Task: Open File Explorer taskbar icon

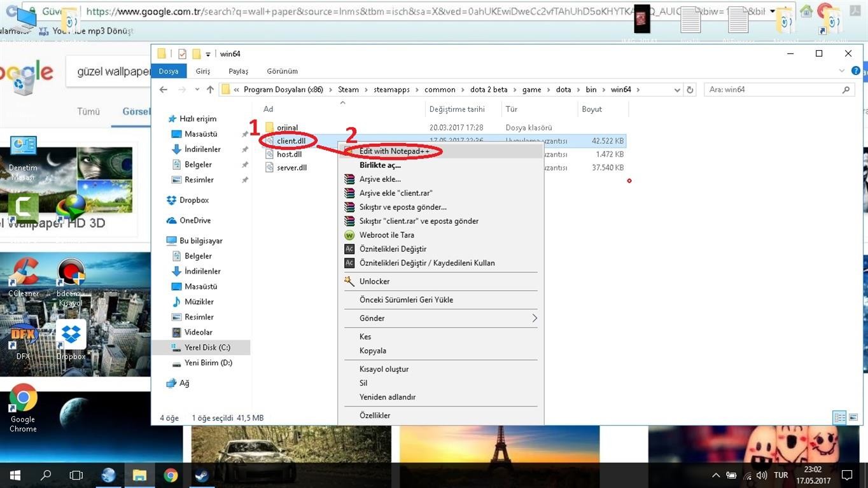Action: [139, 475]
